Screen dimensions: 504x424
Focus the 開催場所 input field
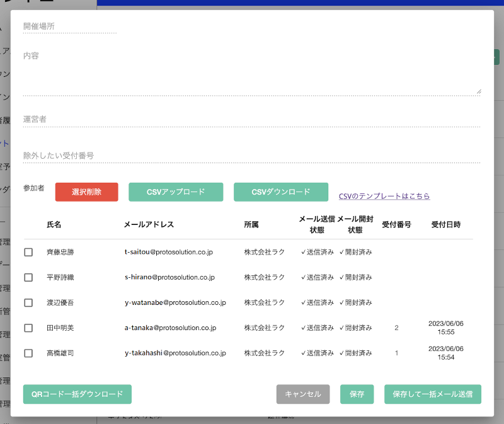pos(70,26)
